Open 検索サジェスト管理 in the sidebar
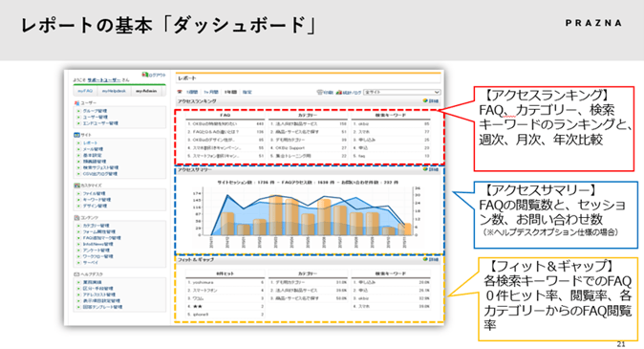644x349 pixels. 100,167
